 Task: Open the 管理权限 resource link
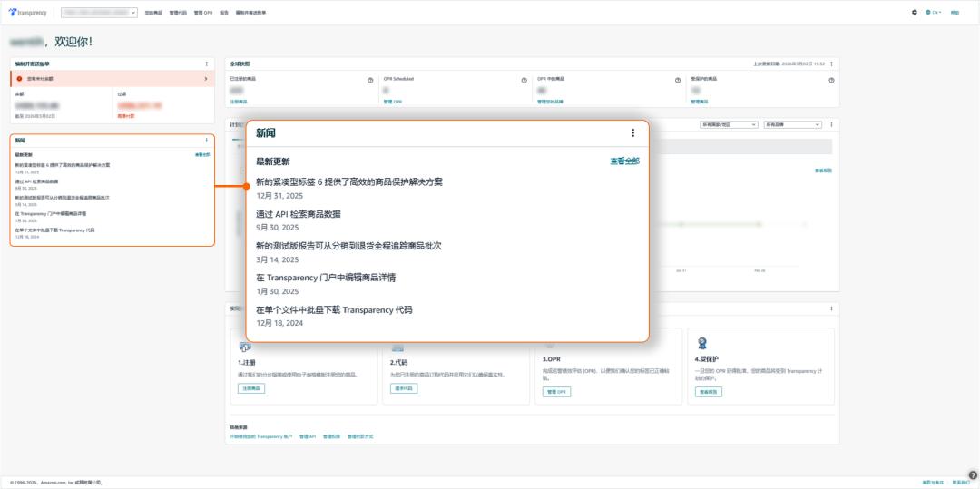pyautogui.click(x=332, y=436)
